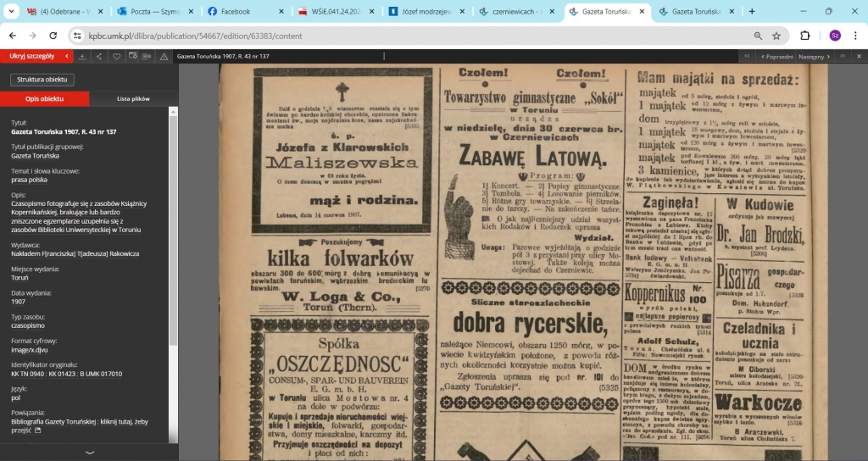Click the newspaper page scan image
Screen dimensions: 868x461
click(x=523, y=262)
